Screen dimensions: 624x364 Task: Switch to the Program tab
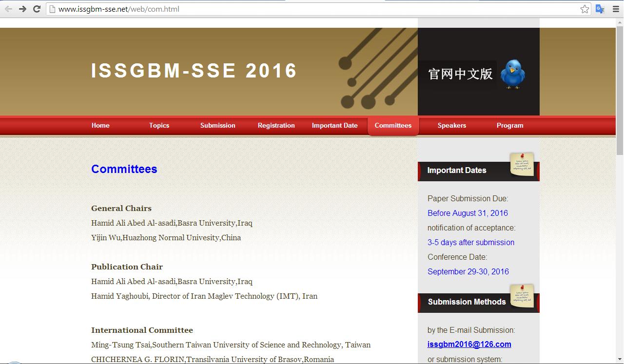[510, 125]
